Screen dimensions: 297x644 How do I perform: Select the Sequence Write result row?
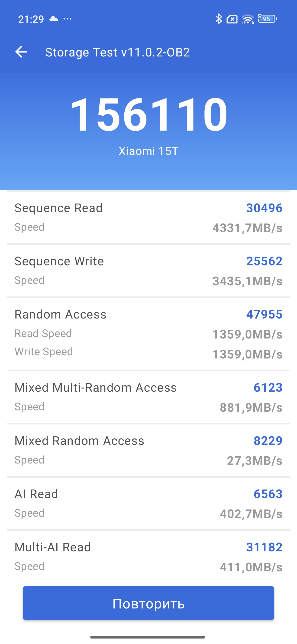click(148, 271)
